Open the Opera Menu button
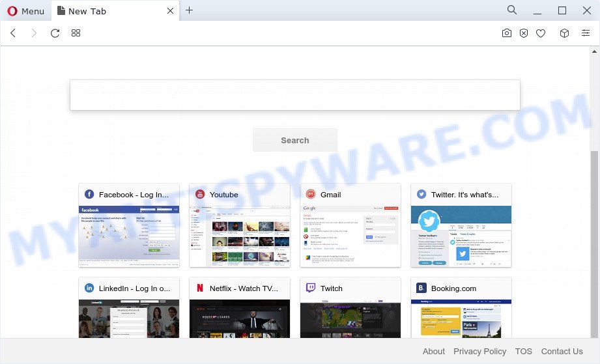This screenshot has width=600, height=364. (x=25, y=11)
